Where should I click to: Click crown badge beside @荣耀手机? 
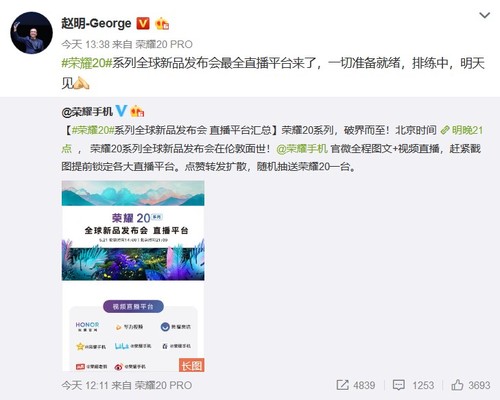[x=137, y=111]
